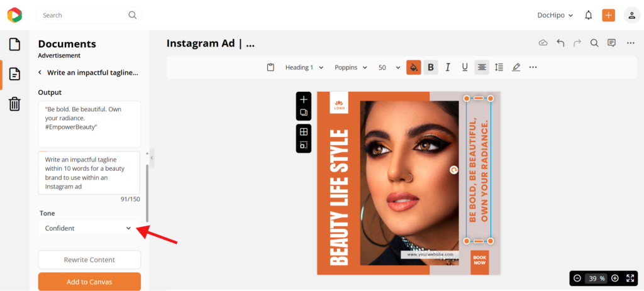Open the Heading 1 style dropdown
Viewport: 644px width, 291px height.
pyautogui.click(x=304, y=67)
